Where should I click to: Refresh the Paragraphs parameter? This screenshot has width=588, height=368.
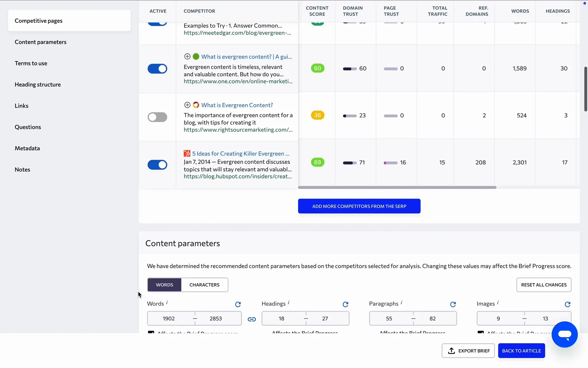[x=453, y=304]
